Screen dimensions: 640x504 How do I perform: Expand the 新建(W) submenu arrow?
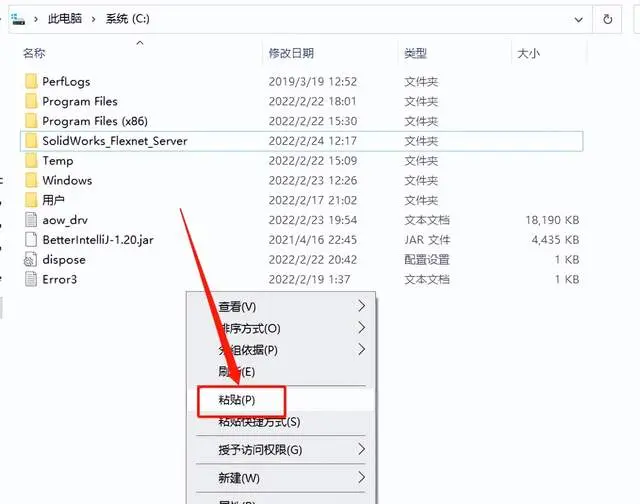(361, 477)
